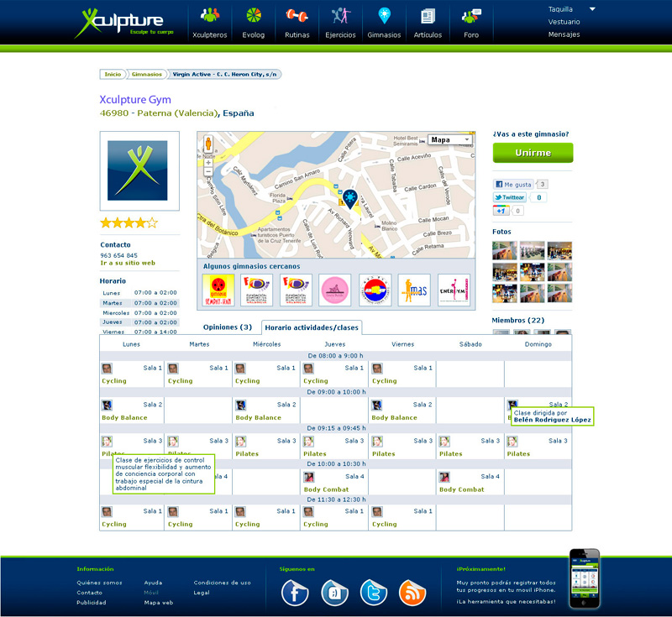672x617 pixels.
Task: Click the iPhone app image in footer
Action: pos(584,578)
